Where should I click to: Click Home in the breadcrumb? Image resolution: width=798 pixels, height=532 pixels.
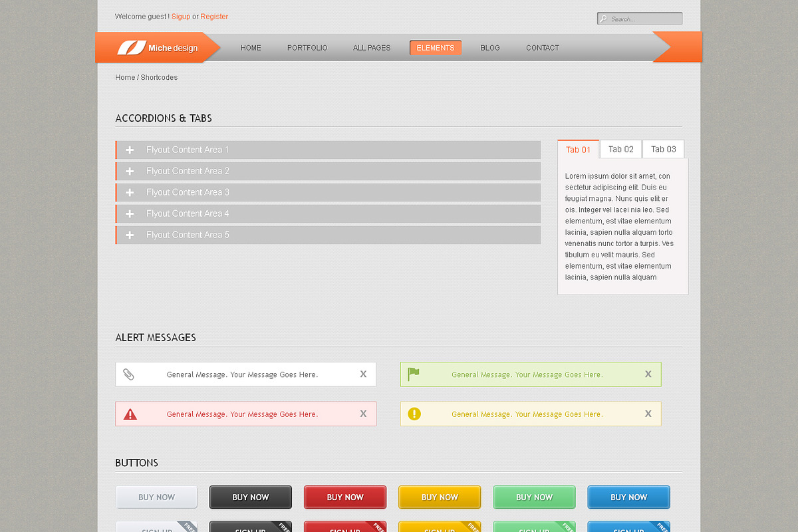[125, 78]
